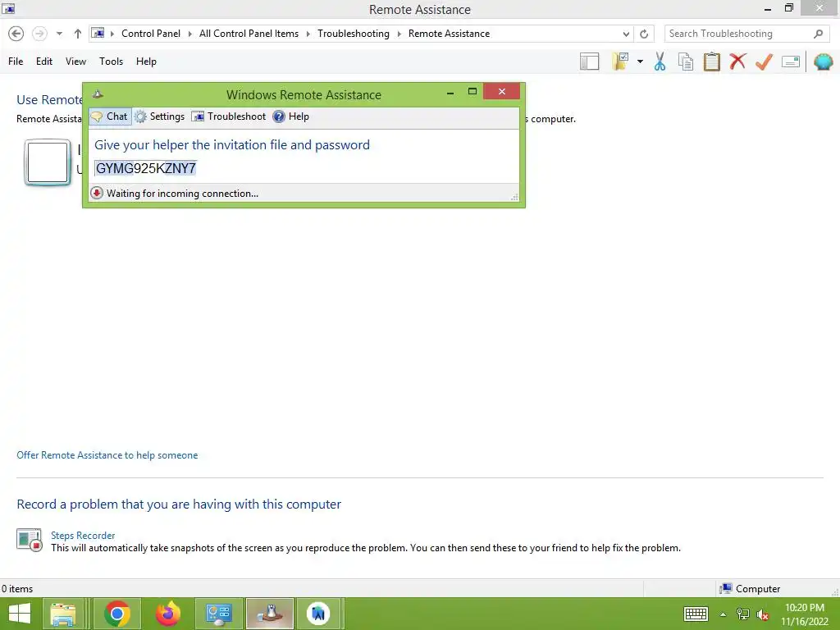Toggle the preview pane layout icon
840x630 pixels.
(589, 62)
